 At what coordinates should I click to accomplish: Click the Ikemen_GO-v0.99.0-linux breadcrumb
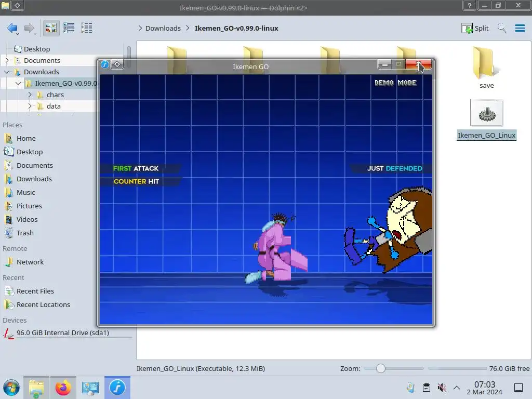[x=236, y=28]
